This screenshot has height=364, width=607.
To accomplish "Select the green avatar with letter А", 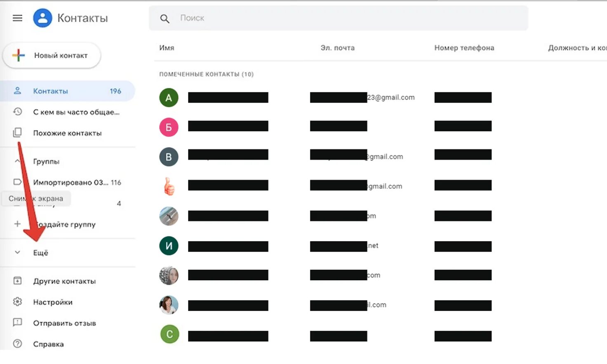I will point(169,98).
